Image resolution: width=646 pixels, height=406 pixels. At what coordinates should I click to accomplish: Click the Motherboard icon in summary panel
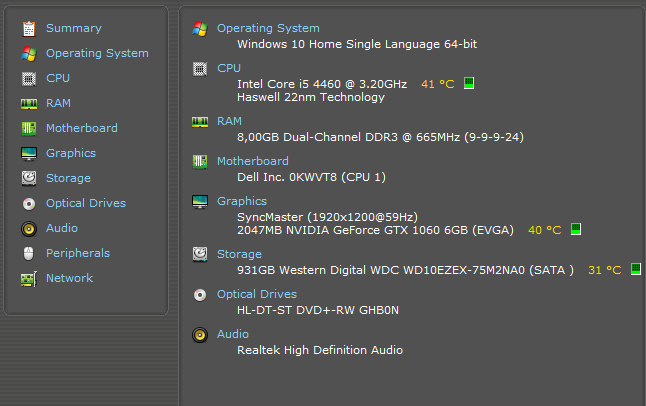(x=200, y=162)
